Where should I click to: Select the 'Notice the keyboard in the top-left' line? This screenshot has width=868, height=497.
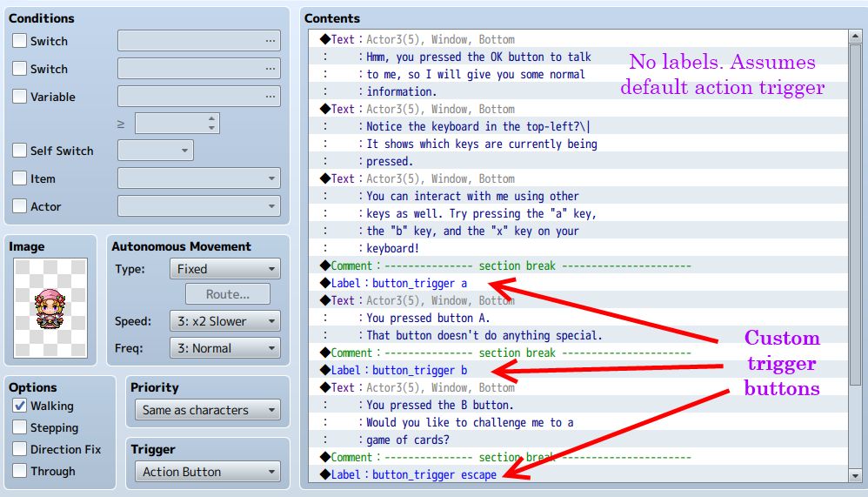578,126
